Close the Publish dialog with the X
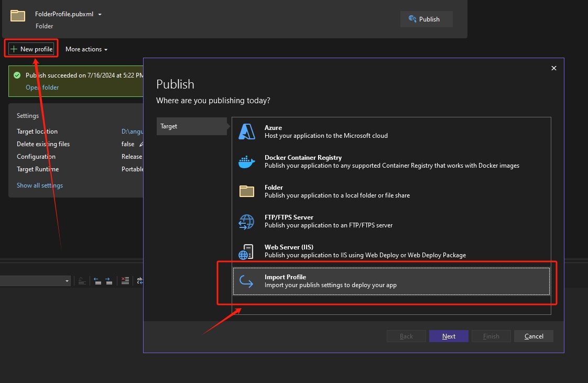588x383 pixels. pyautogui.click(x=554, y=68)
